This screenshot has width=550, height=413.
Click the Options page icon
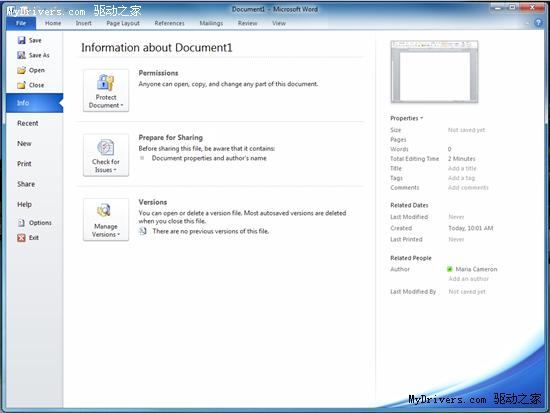(21, 223)
